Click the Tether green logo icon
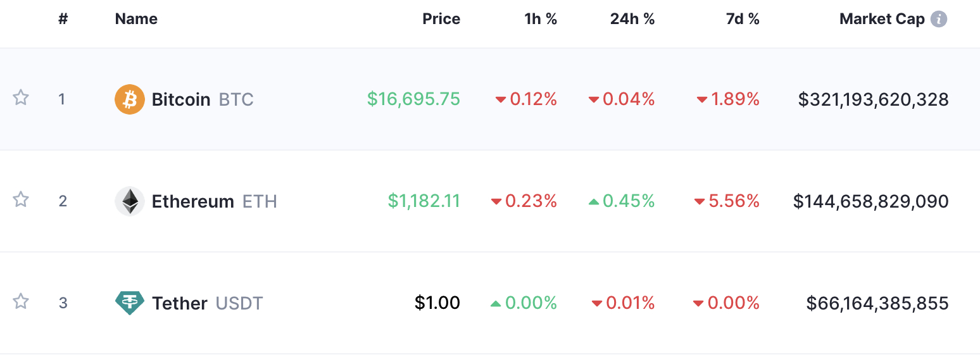Screen dimensions: 980x357 click(130, 303)
